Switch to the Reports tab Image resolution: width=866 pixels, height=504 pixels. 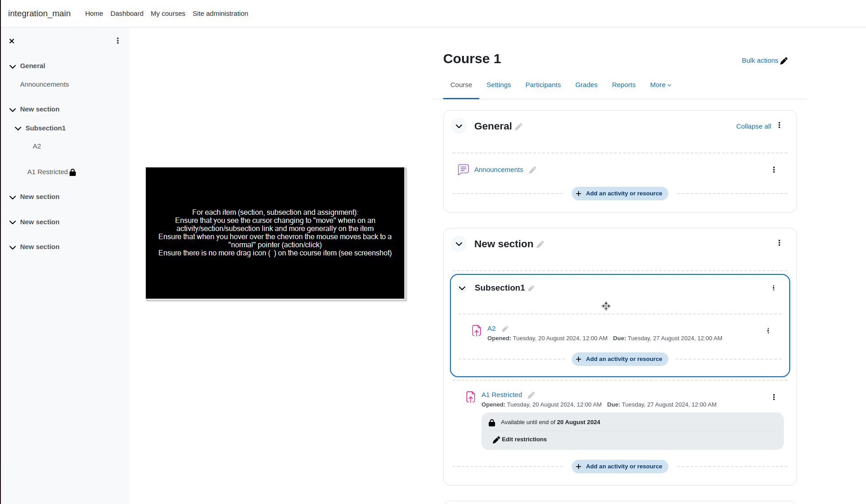point(624,85)
